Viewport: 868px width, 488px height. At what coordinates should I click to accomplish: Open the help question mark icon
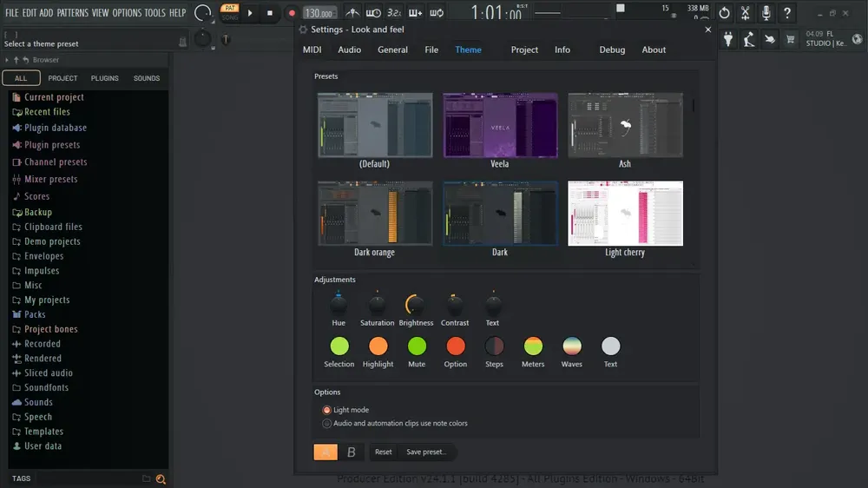tap(786, 12)
